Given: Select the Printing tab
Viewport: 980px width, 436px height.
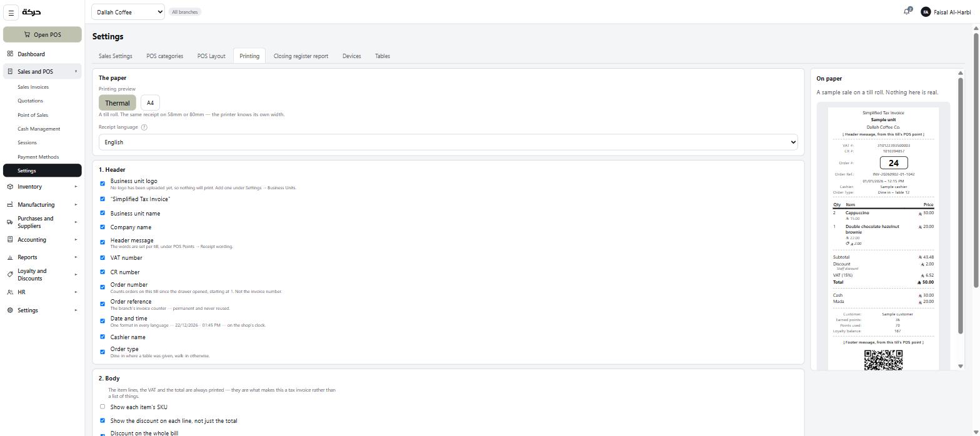Looking at the screenshot, I should pos(249,56).
